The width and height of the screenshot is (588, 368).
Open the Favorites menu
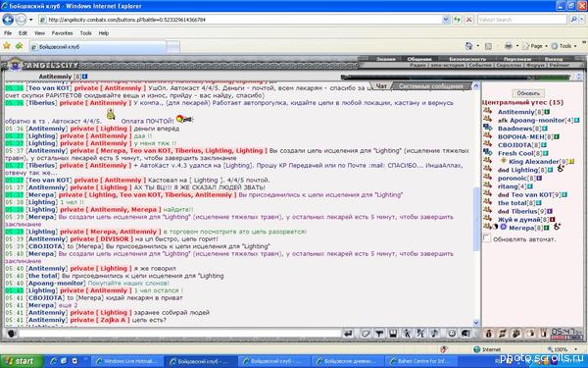click(63, 33)
